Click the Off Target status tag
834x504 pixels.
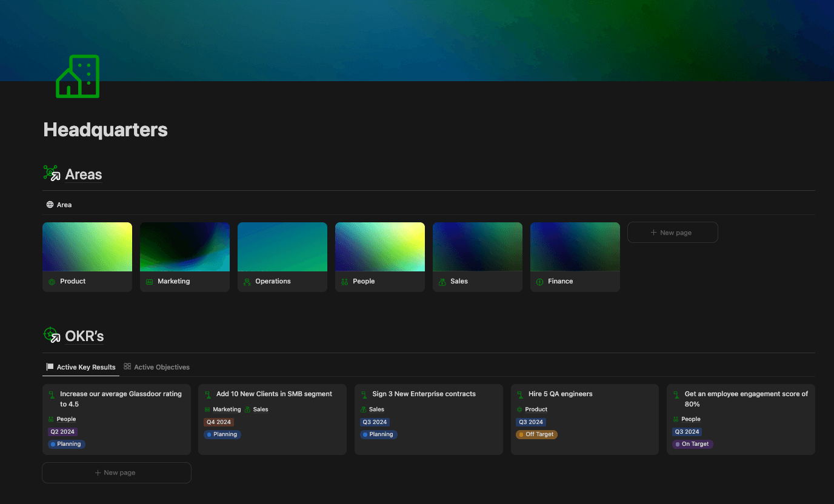click(x=536, y=434)
